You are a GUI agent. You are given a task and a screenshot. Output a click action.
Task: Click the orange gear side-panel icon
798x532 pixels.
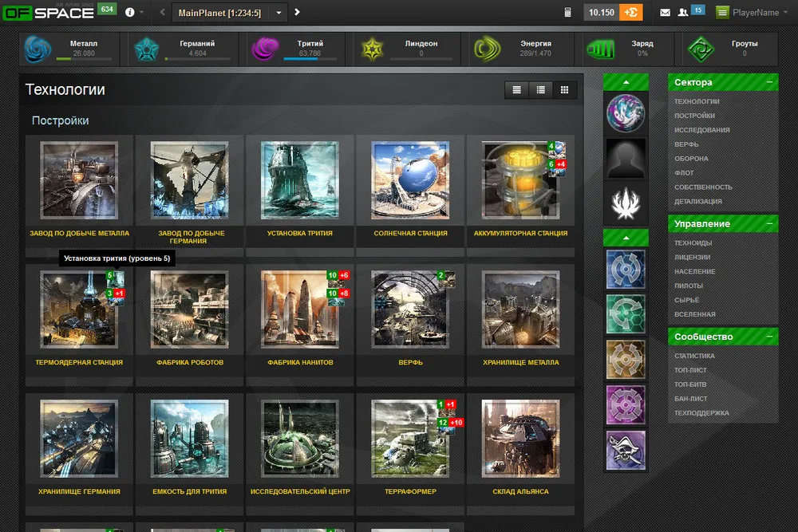tap(625, 360)
